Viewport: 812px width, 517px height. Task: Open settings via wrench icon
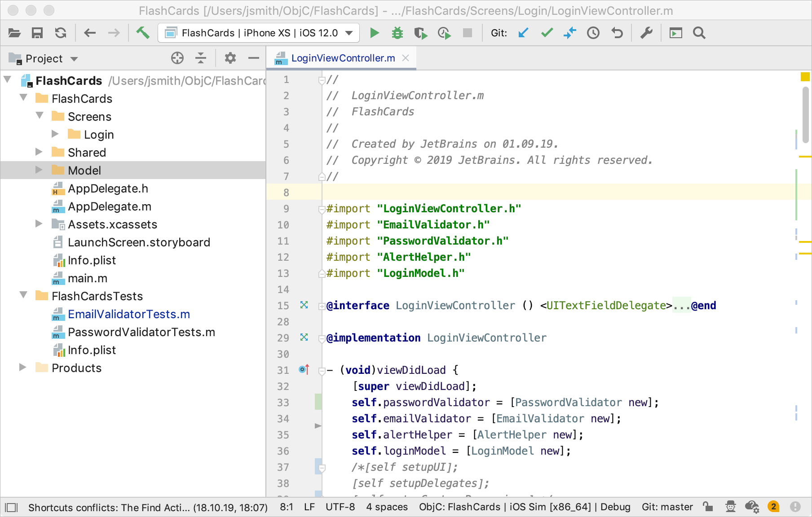[646, 33]
